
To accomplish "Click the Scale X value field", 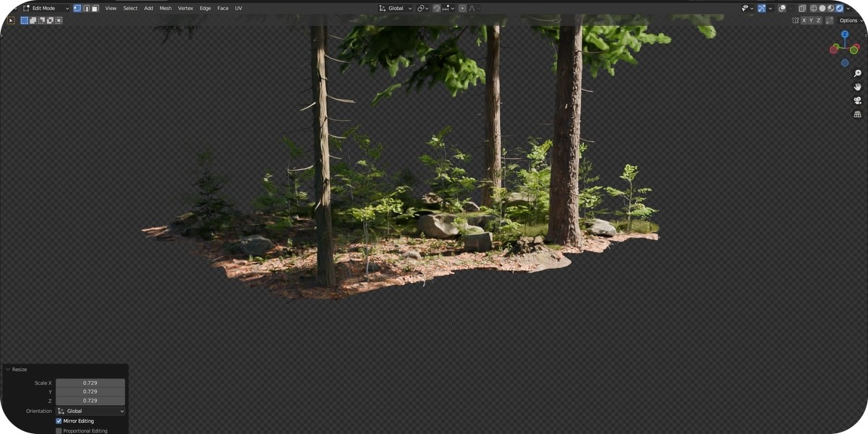I will 90,383.
